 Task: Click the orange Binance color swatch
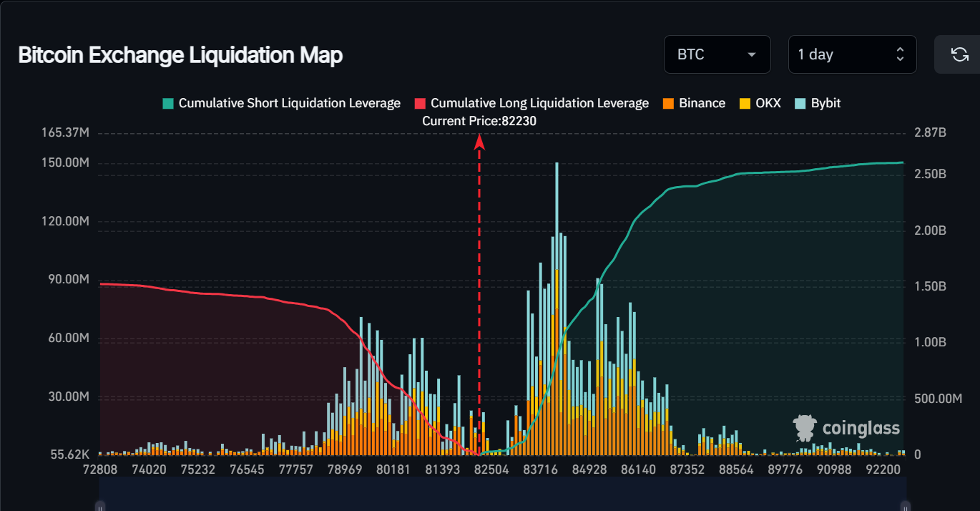[x=668, y=103]
